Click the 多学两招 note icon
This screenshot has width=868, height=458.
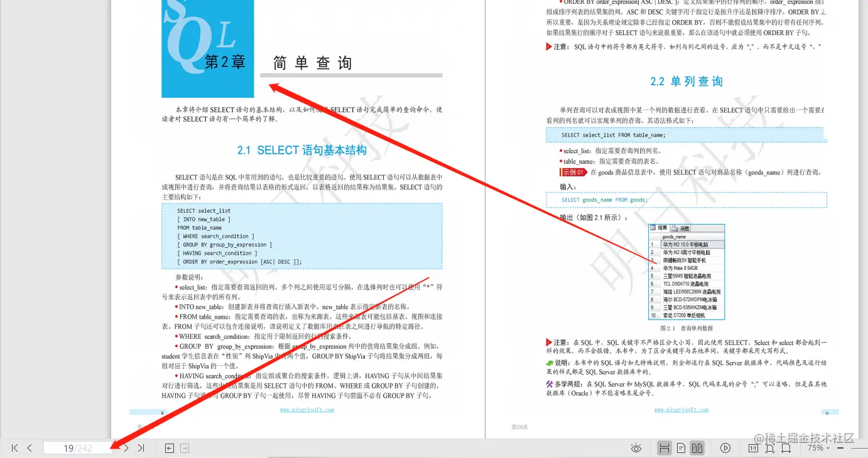pos(550,383)
